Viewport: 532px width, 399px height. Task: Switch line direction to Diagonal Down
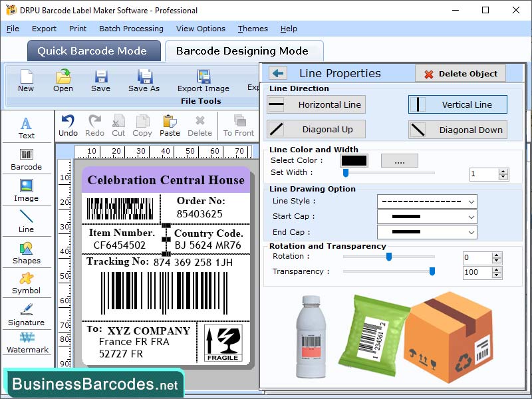[457, 130]
